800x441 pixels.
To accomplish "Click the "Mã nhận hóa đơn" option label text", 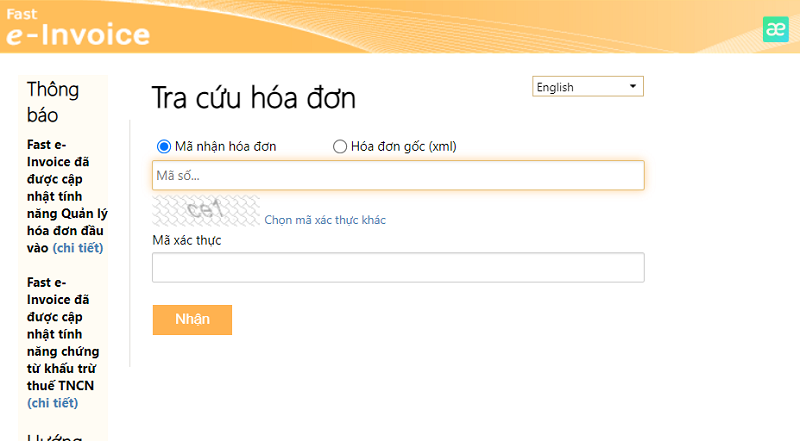I will tap(225, 147).
